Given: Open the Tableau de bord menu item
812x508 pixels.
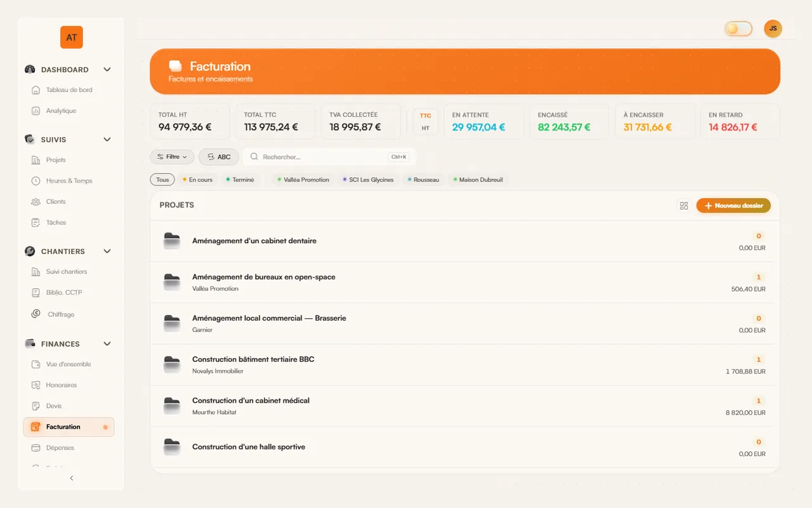Looking at the screenshot, I should 69,90.
